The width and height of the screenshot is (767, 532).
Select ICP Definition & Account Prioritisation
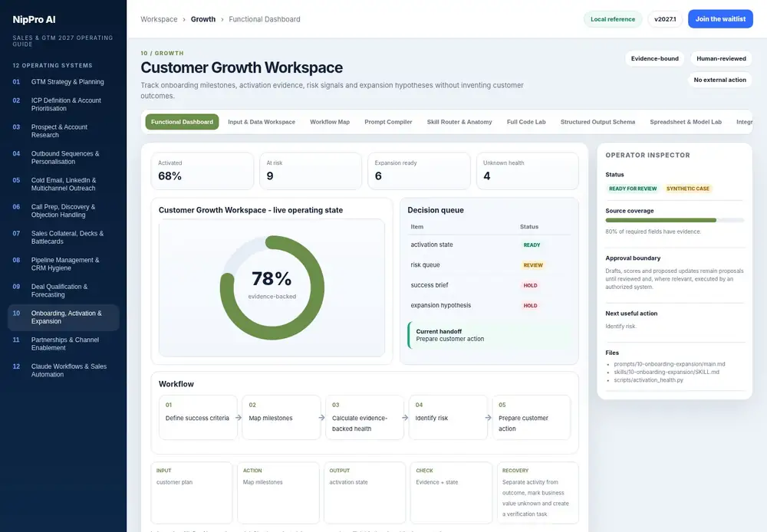(63, 104)
